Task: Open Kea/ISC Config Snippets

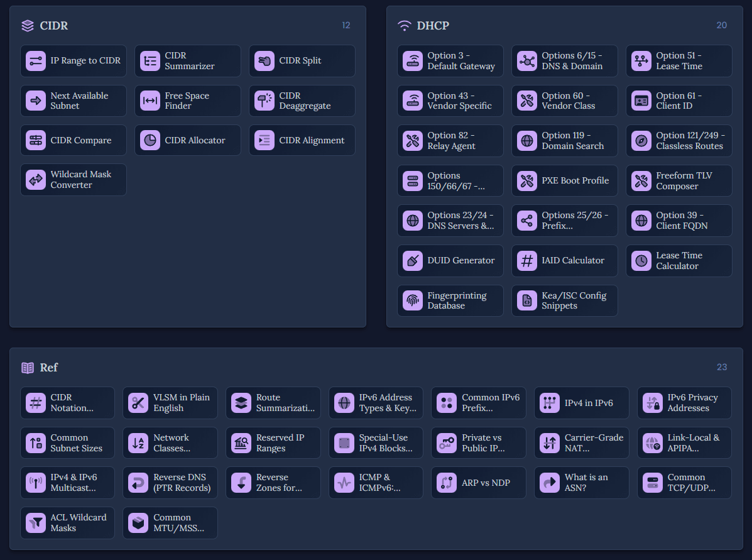Action: (x=564, y=300)
